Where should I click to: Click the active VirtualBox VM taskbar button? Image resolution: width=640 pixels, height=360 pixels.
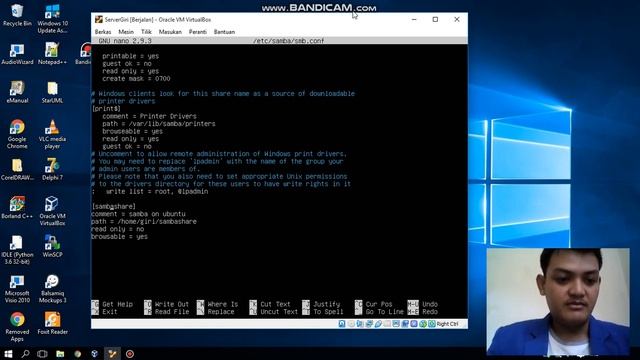tap(112, 353)
